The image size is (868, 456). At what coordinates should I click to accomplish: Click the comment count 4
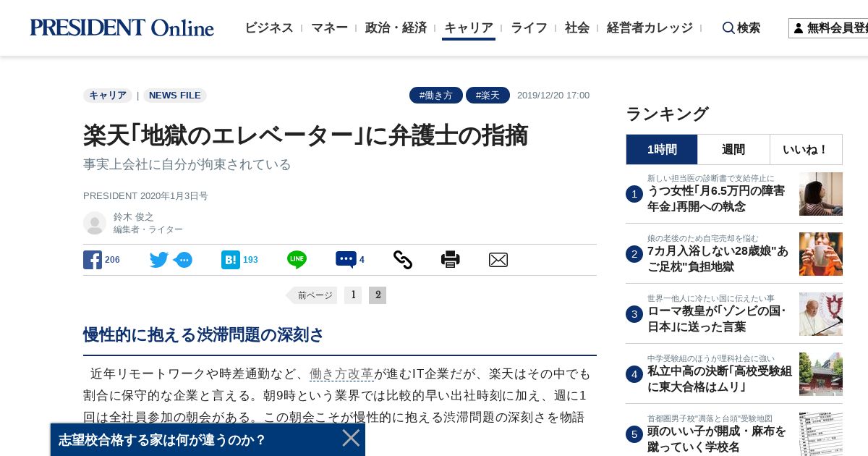362,260
